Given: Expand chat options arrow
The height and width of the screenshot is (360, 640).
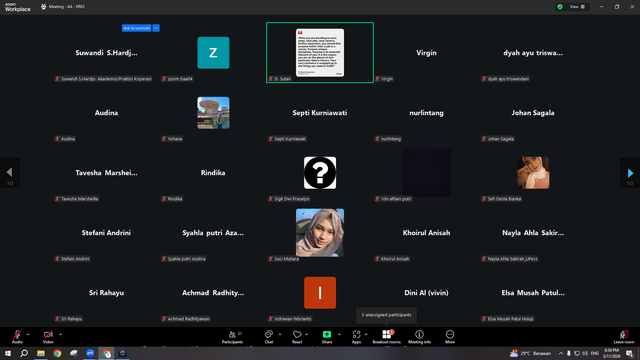Looking at the screenshot, I should coord(280,334).
